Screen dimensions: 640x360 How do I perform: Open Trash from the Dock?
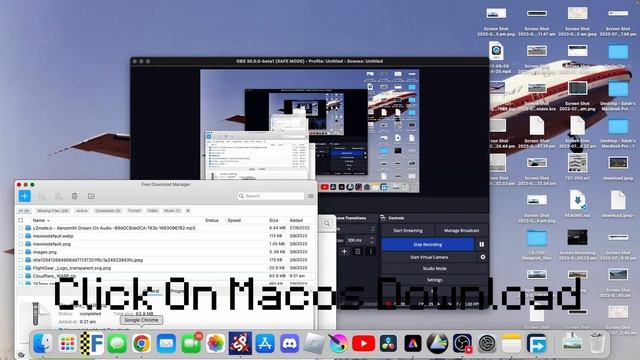(x=597, y=344)
